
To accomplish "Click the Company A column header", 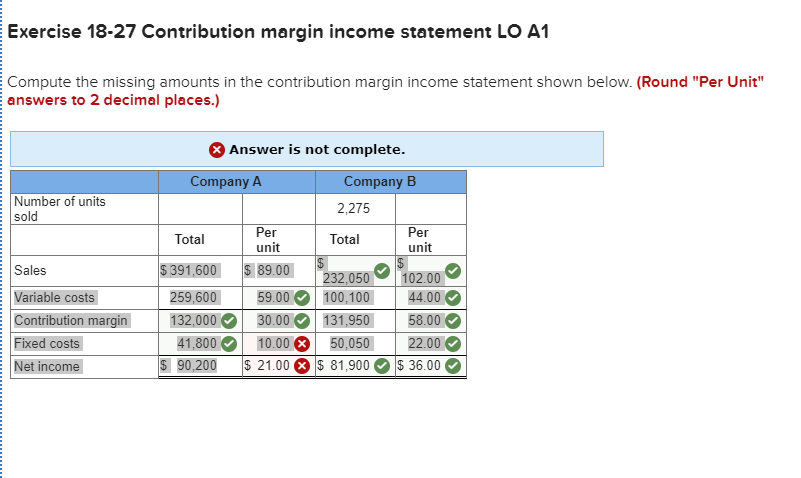I will coord(237,182).
